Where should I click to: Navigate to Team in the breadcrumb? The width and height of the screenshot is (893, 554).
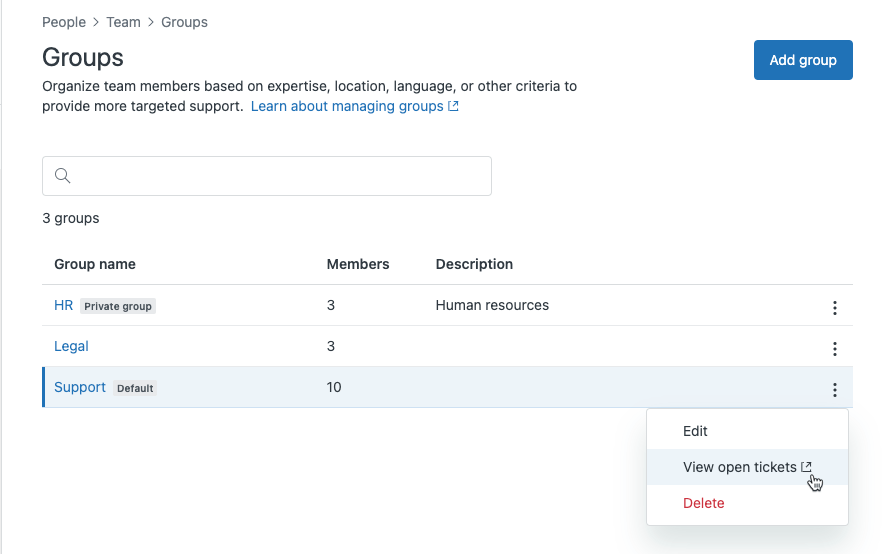tap(123, 22)
